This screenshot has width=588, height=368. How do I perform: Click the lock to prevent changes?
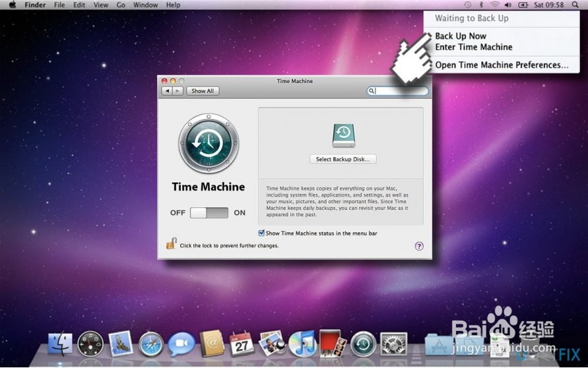tap(172, 243)
